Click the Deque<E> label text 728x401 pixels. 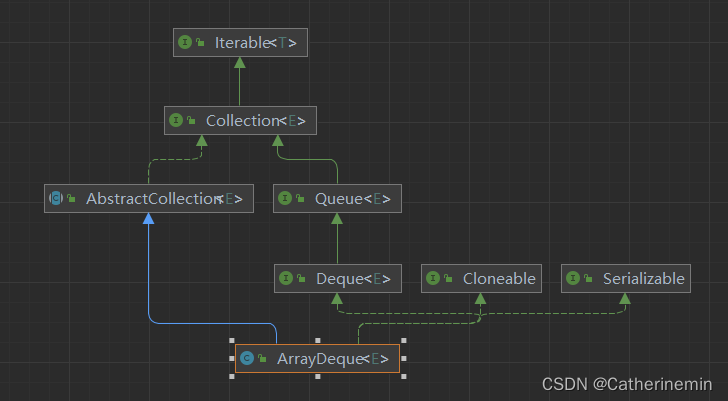353,278
